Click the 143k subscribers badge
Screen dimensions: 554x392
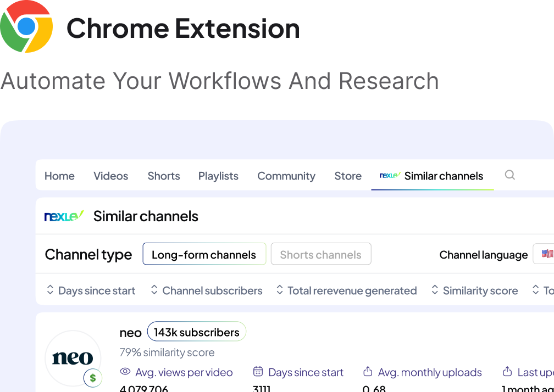tap(196, 332)
